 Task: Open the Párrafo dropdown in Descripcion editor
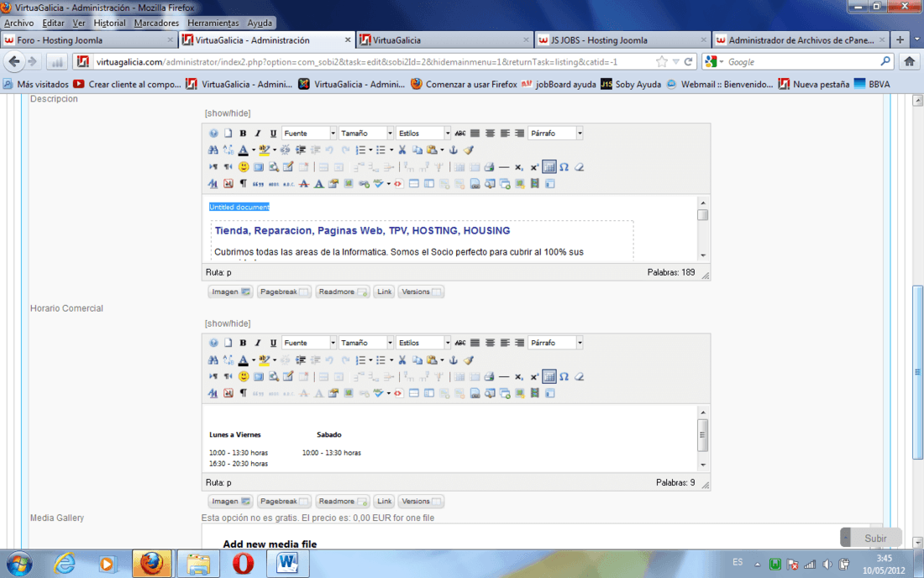tap(555, 133)
